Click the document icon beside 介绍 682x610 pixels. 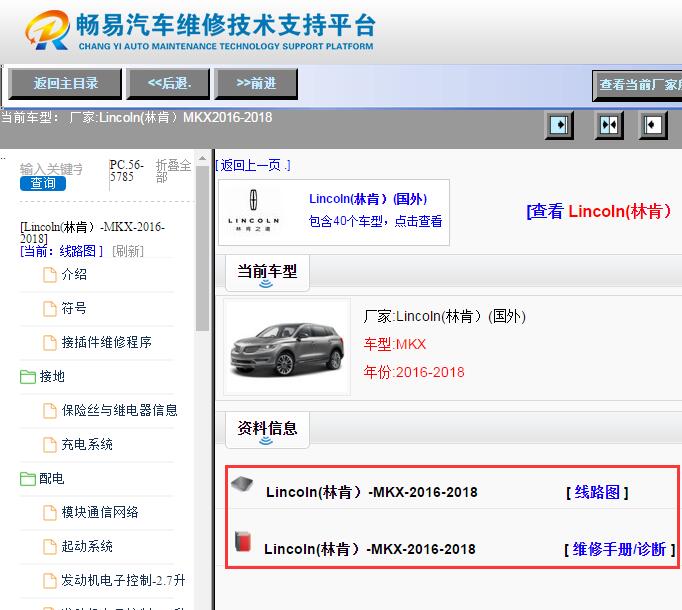click(50, 275)
